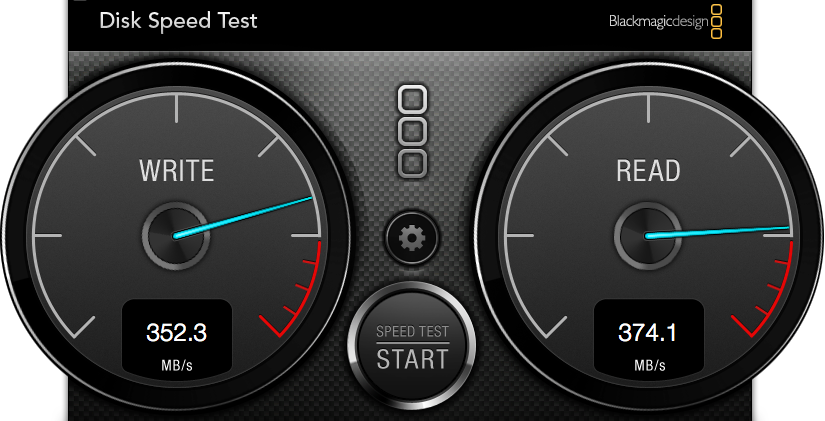Click the center three-squares Blackmagic emblem
This screenshot has width=825, height=421.
[412, 132]
